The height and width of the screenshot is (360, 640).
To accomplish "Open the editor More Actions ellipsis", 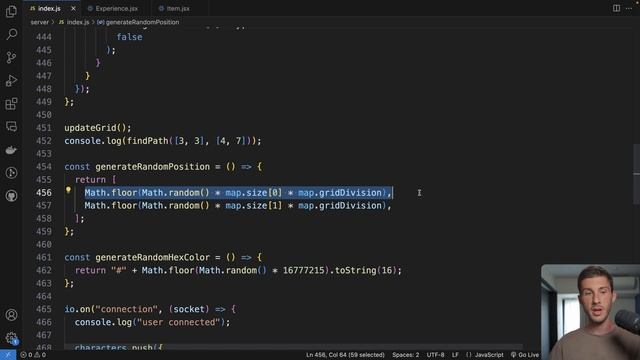I will tap(629, 8).
